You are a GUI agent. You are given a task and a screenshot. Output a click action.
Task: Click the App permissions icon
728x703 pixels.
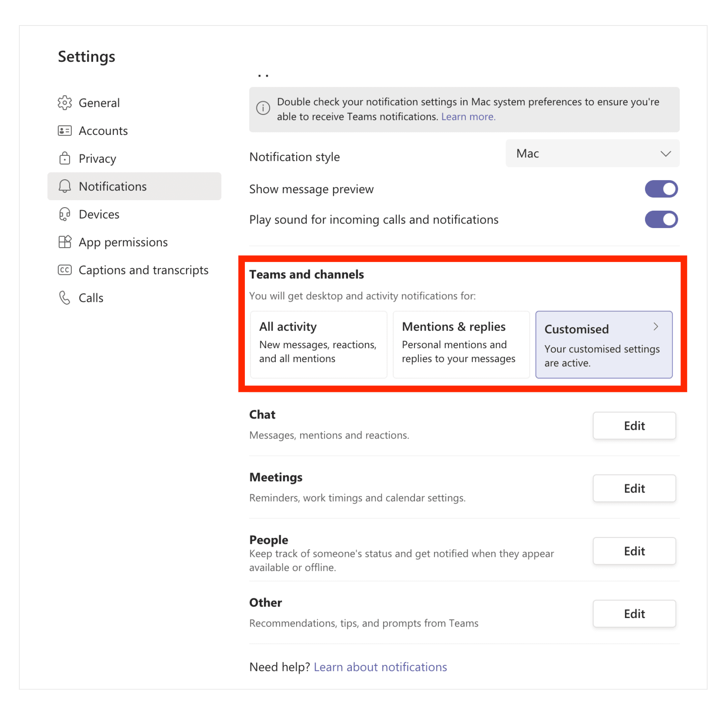tap(64, 242)
